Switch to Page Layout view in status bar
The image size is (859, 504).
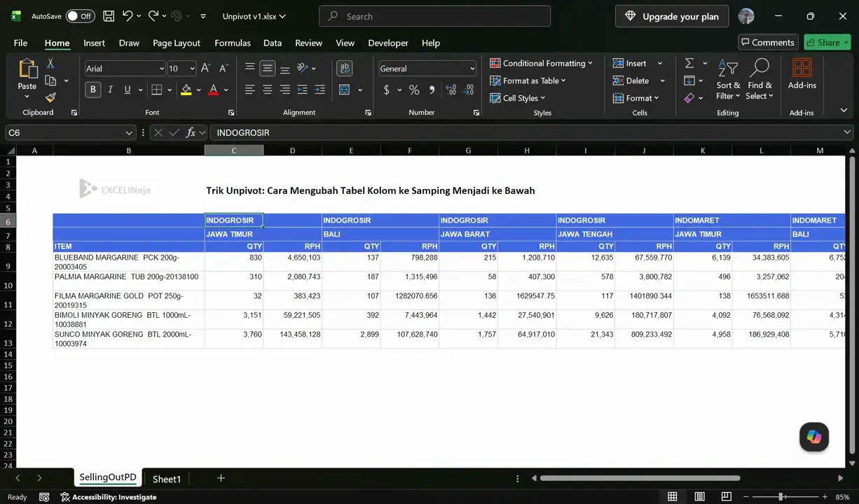tap(699, 496)
